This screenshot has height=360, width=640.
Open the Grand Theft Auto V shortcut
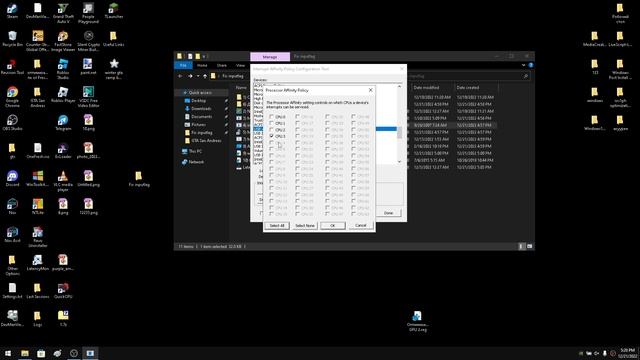63,13
